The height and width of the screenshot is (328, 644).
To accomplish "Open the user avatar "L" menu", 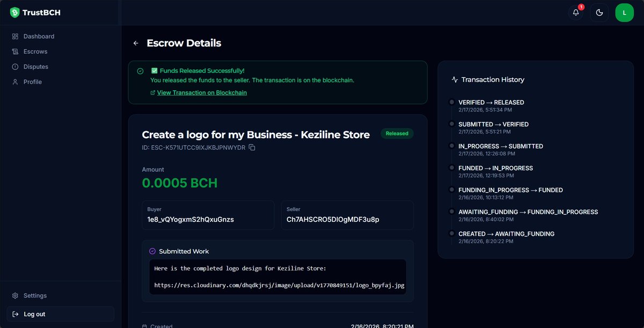I will click(624, 12).
